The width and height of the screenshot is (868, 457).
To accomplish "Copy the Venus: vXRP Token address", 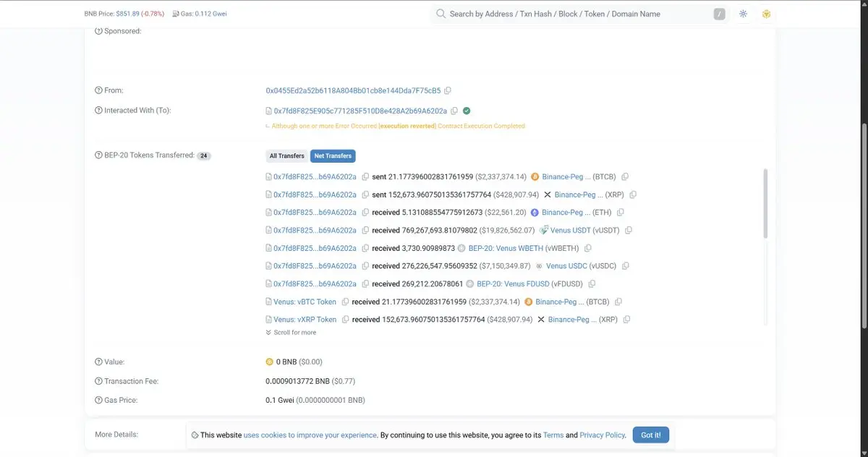I will pos(345,320).
